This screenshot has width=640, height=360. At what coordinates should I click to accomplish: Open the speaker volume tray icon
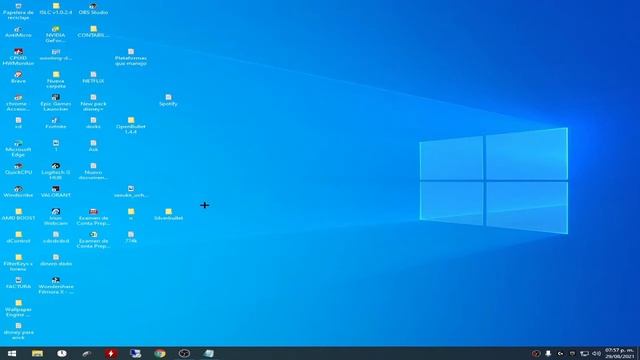pos(596,353)
